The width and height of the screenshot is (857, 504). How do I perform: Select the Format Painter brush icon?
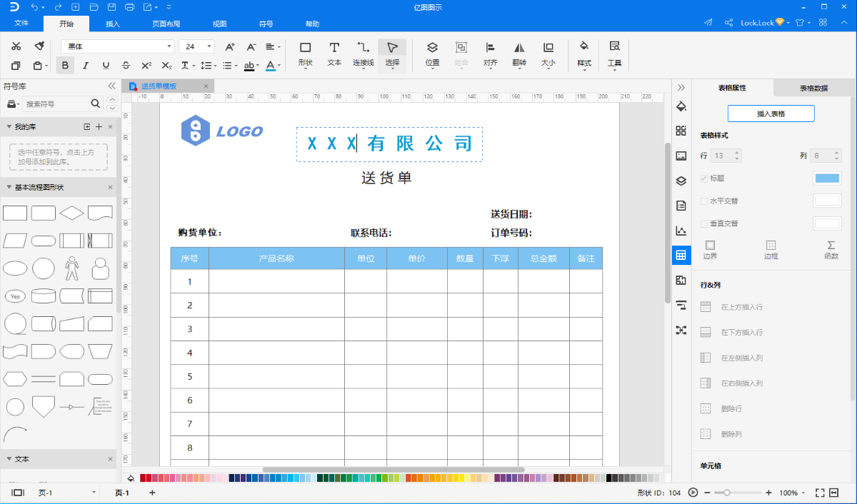click(x=40, y=46)
